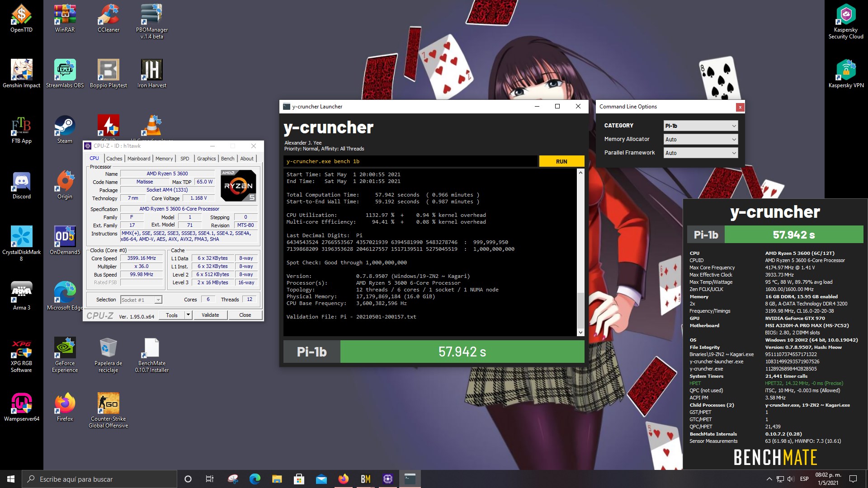Open CPU-Z Bench tab
The image size is (868, 488).
228,159
